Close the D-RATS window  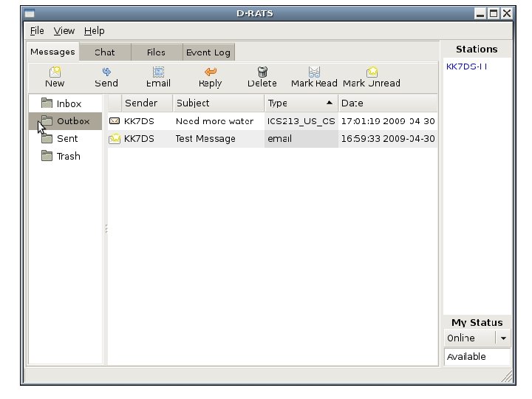(507, 13)
